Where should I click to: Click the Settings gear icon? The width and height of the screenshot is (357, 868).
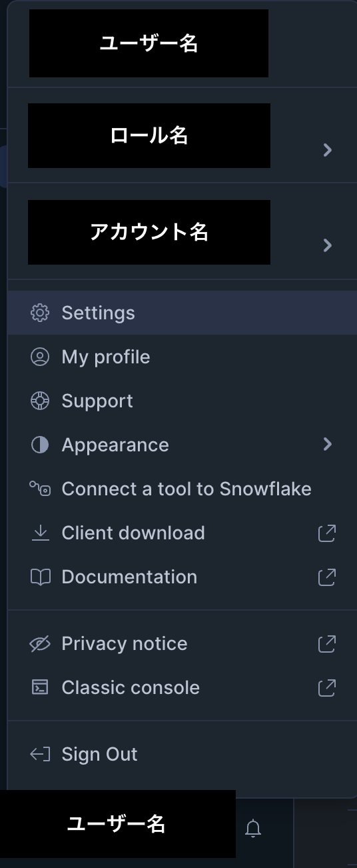tap(40, 313)
